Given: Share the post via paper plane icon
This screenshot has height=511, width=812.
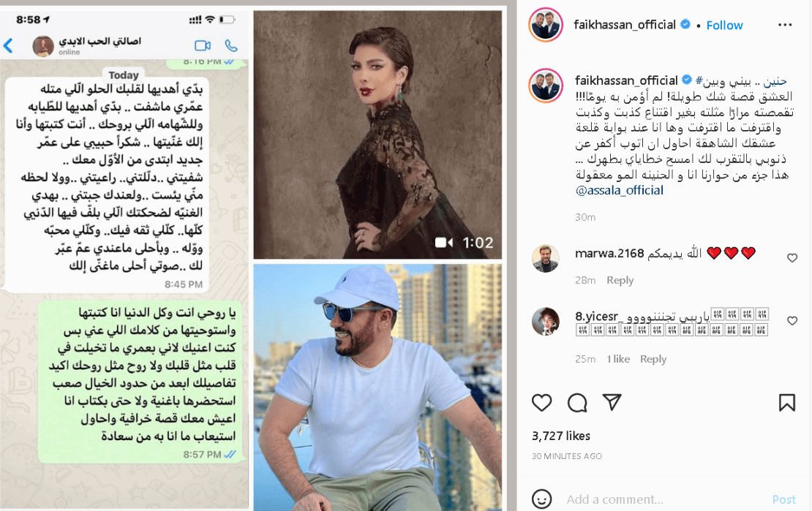Looking at the screenshot, I should click(612, 402).
